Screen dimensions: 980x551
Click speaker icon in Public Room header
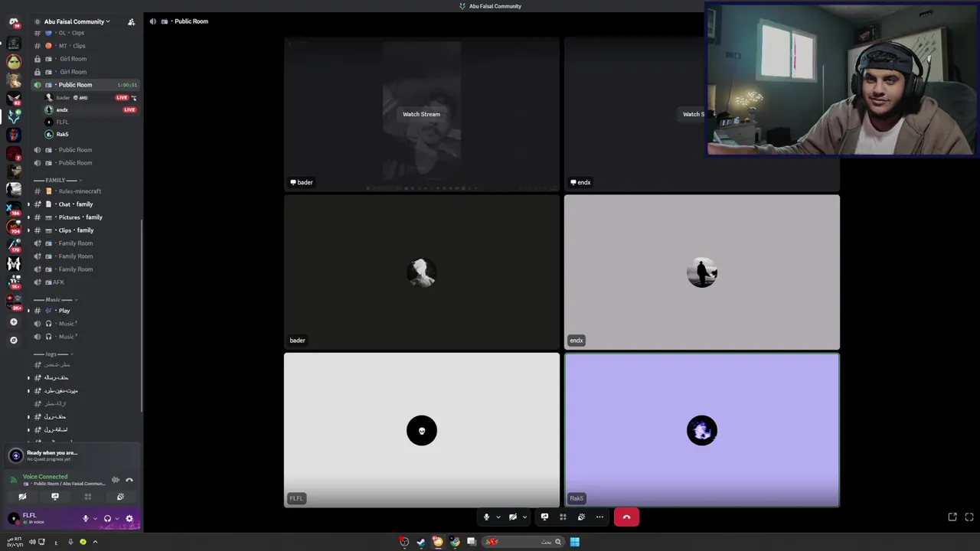(152, 21)
